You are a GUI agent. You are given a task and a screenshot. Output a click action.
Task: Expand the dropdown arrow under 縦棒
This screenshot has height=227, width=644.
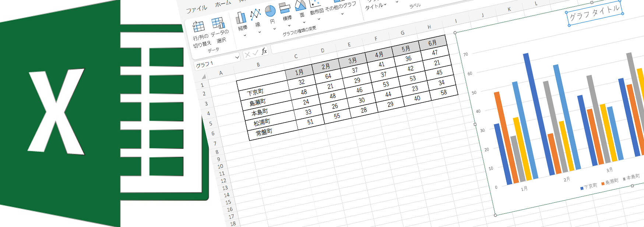tap(245, 36)
